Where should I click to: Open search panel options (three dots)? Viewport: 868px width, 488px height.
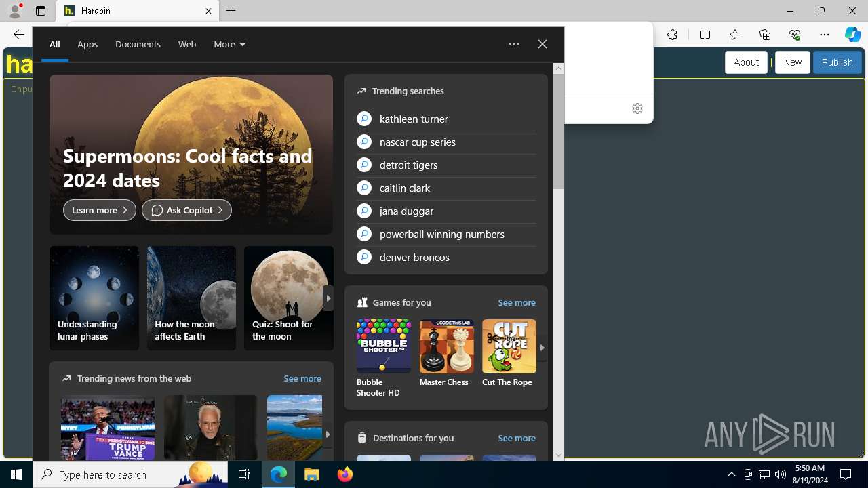point(514,44)
